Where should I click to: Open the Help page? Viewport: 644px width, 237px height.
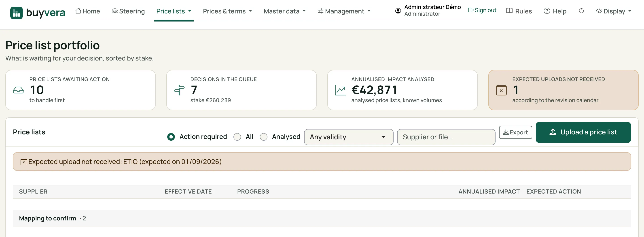pyautogui.click(x=555, y=11)
